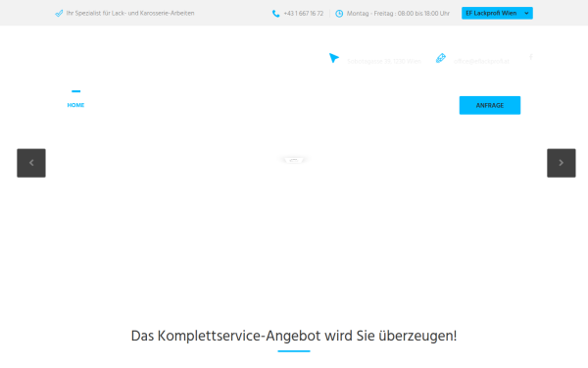
Task: Click the ANFRAGE button
Action: click(x=490, y=105)
